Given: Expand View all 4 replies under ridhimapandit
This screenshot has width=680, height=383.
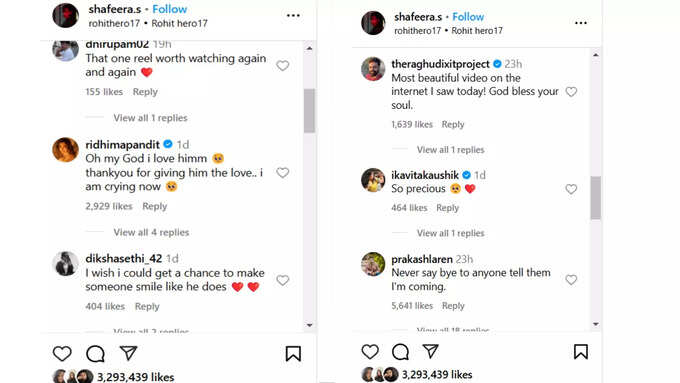Looking at the screenshot, I should point(151,232).
